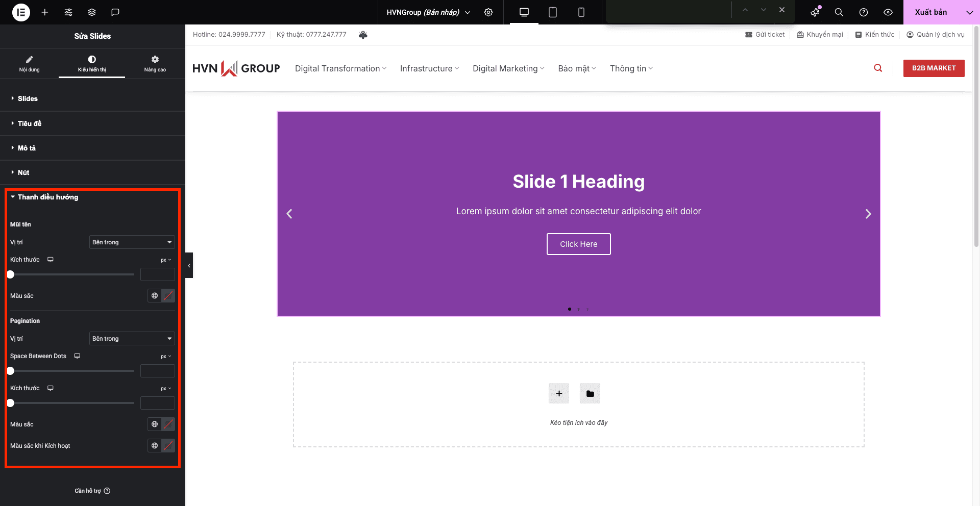Switch to mobile responsive view
Viewport: 980px width, 506px height.
coord(581,12)
